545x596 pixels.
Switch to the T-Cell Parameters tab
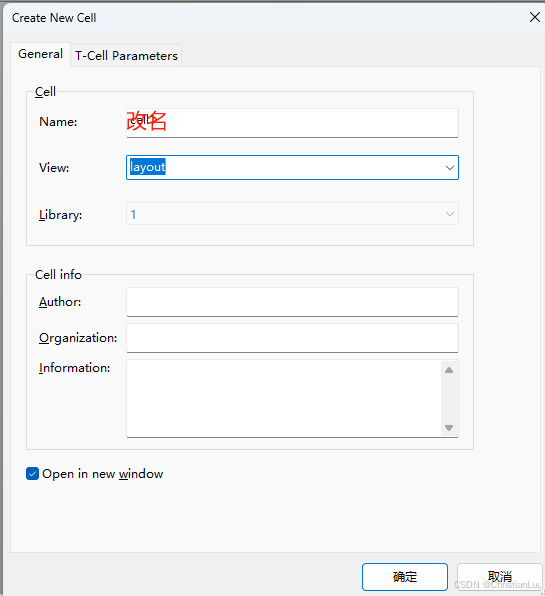[126, 55]
